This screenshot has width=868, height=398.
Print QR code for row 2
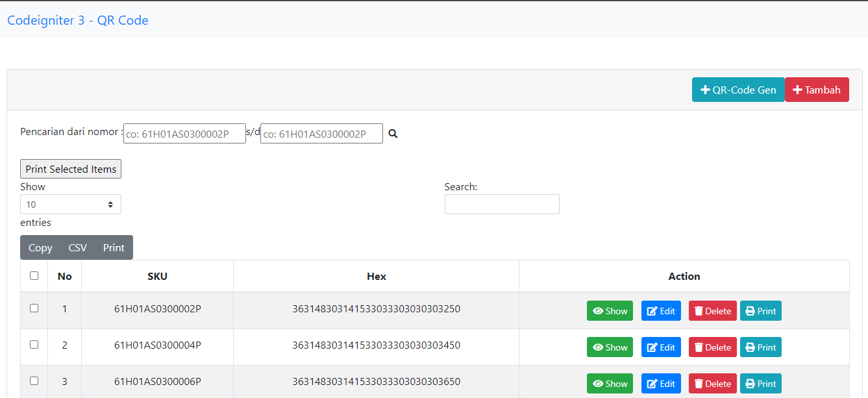click(760, 347)
